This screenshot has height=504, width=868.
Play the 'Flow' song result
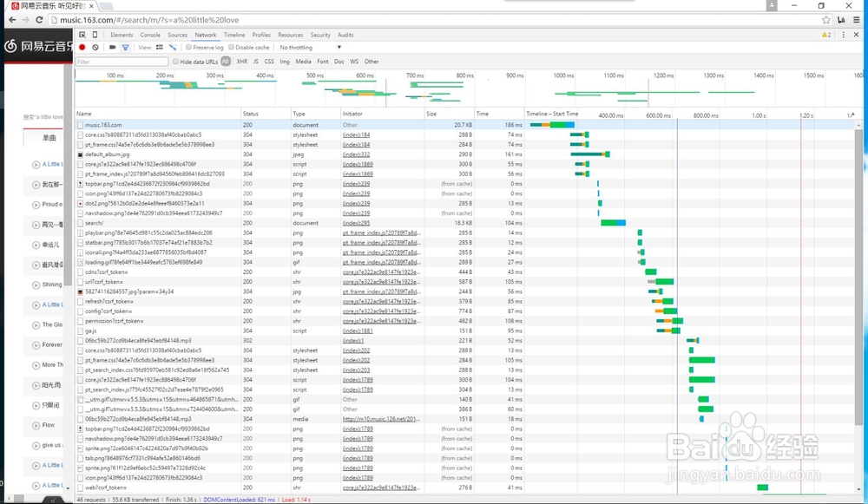coord(36,425)
